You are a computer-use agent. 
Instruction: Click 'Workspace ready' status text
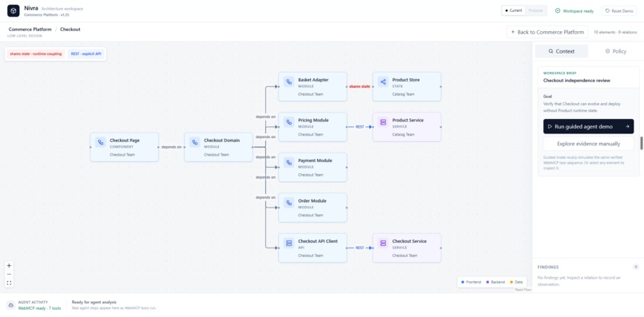click(578, 11)
